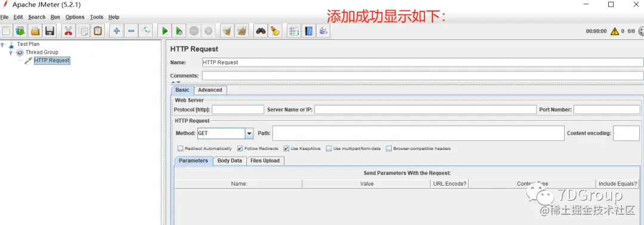Click the Content encoding input field
Viewport: 644px width, 225px height.
coord(626,133)
